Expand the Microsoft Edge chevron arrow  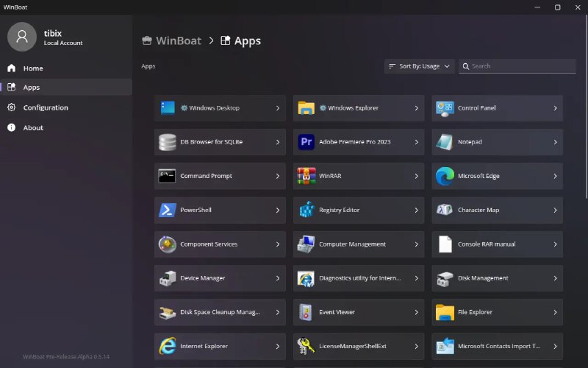point(556,176)
